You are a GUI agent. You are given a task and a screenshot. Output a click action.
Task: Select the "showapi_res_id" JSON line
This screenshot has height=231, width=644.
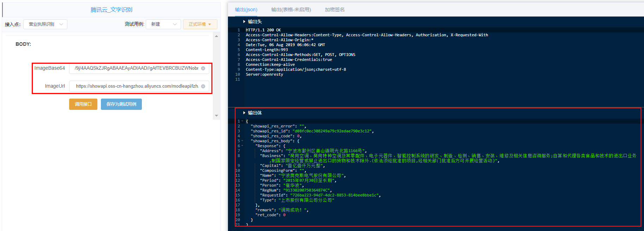click(312, 131)
